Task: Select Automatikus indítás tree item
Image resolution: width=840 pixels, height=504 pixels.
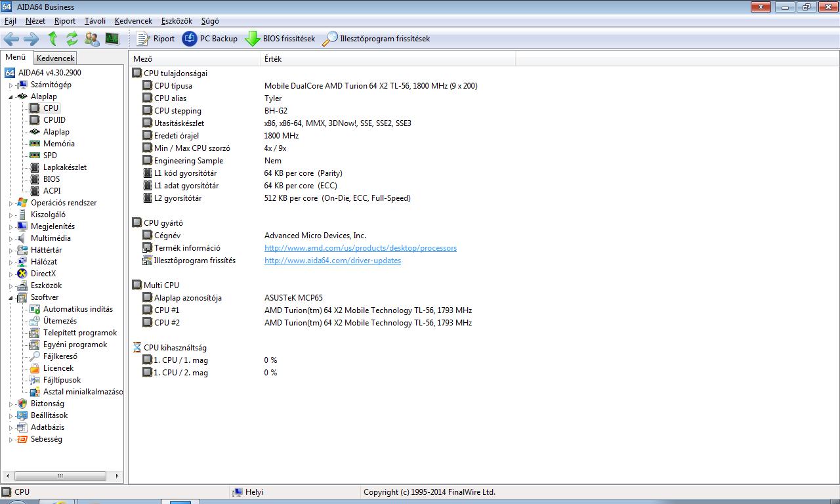Action: 78,309
